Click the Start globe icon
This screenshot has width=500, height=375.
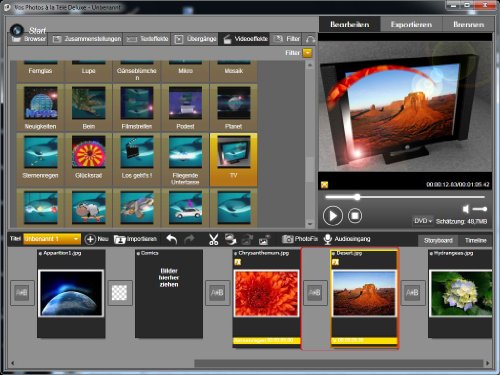click(x=16, y=30)
